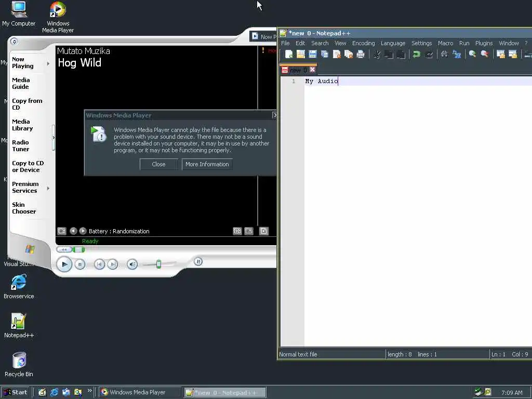Open the Plugins menu in Notepad++

pos(484,43)
